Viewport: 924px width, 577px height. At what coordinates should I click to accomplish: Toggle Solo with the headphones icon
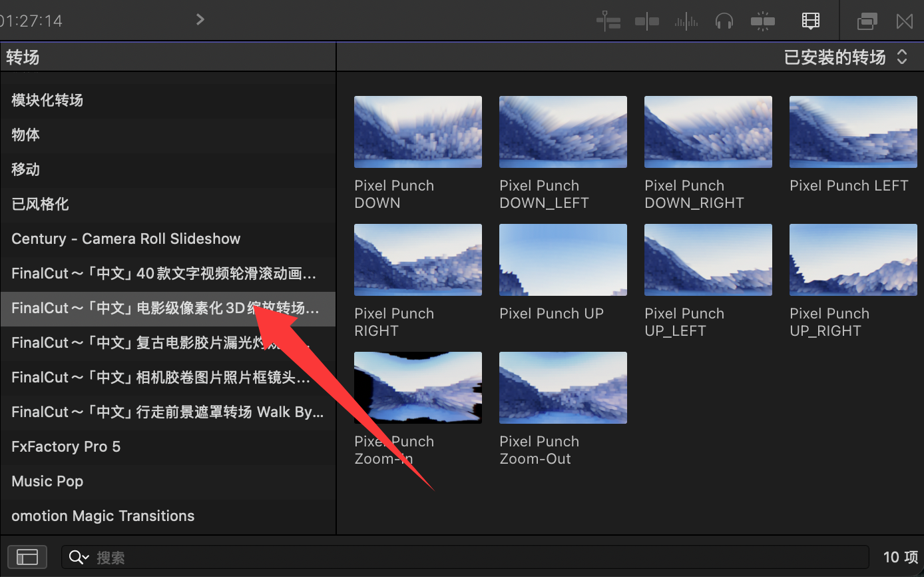click(x=724, y=21)
